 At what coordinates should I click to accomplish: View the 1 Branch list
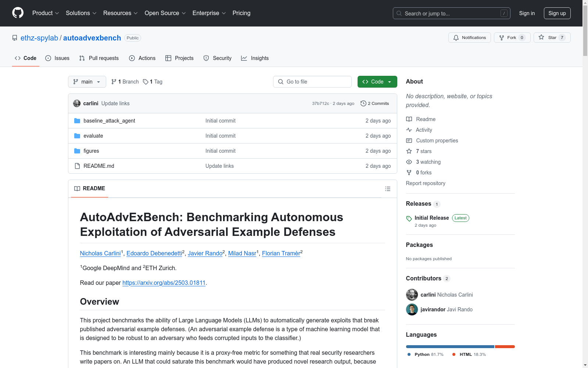point(125,82)
